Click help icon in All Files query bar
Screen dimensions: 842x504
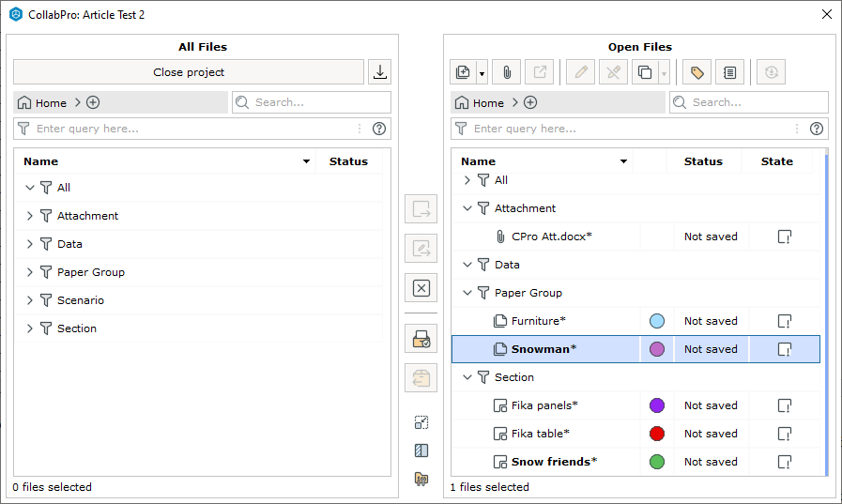pyautogui.click(x=379, y=129)
